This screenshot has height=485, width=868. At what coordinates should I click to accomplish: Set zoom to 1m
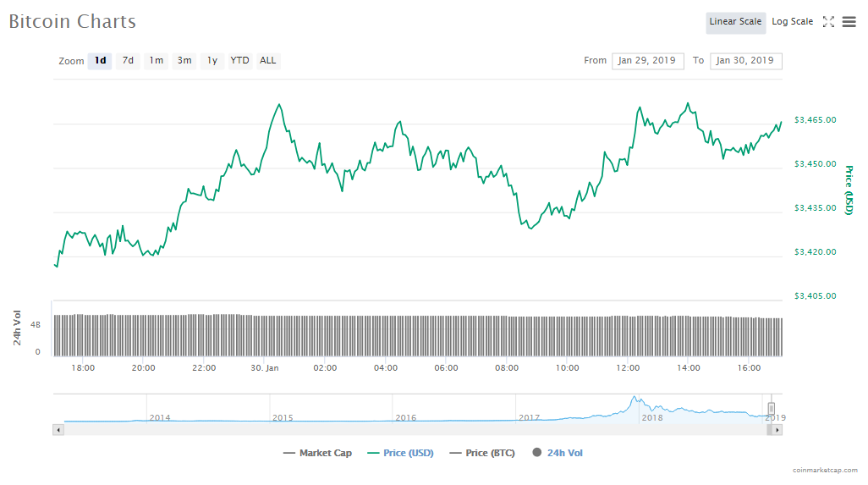pos(157,61)
